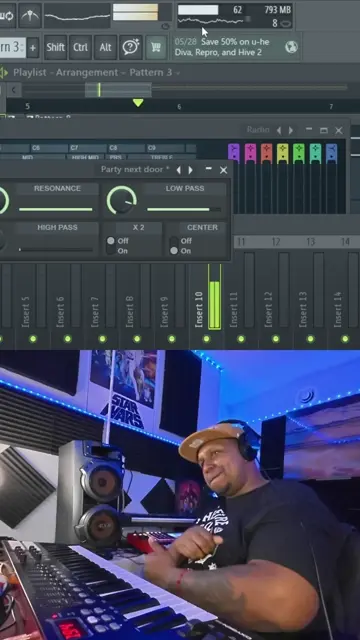Adjust the RESONANCE slider

point(56,209)
